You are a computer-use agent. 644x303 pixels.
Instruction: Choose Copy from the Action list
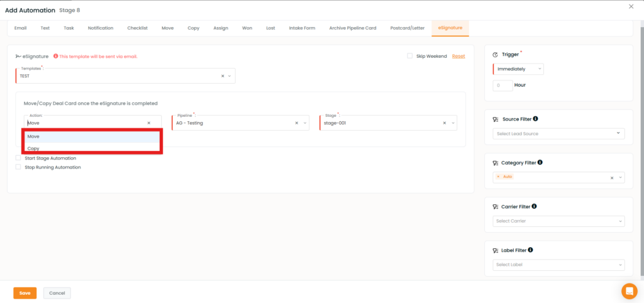[x=33, y=148]
